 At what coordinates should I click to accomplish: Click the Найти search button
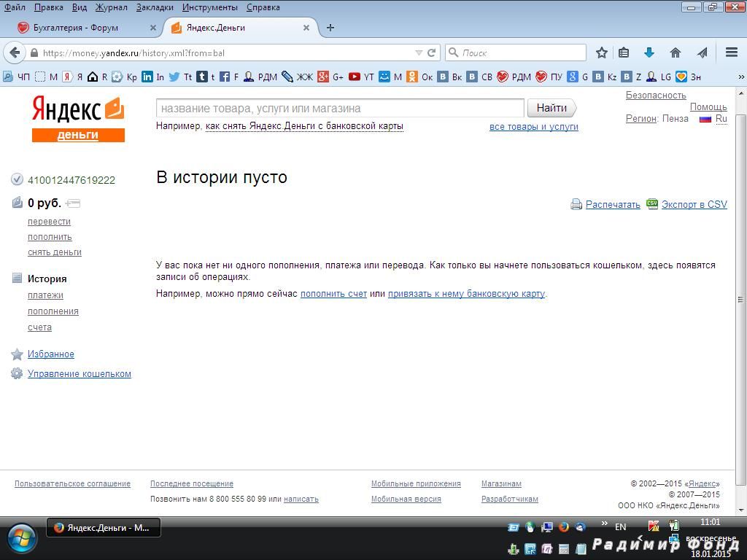(x=551, y=108)
